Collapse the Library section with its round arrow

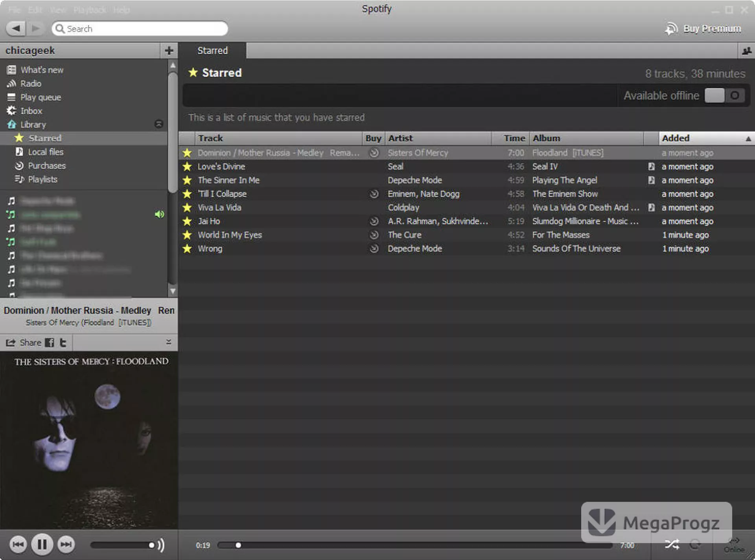(159, 124)
